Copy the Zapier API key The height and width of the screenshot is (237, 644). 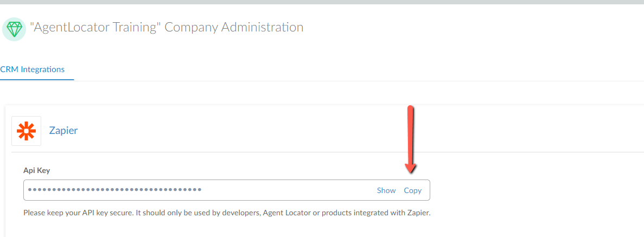(x=412, y=190)
